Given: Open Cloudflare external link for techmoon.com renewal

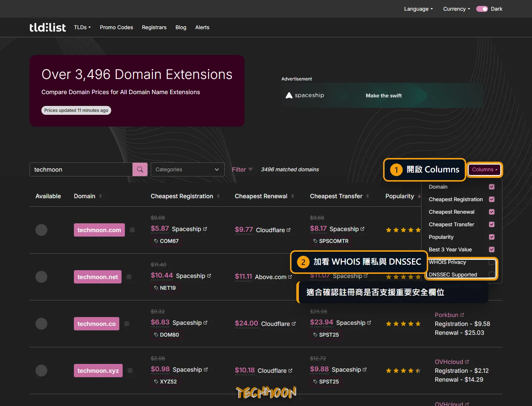Looking at the screenshot, I should [273, 230].
